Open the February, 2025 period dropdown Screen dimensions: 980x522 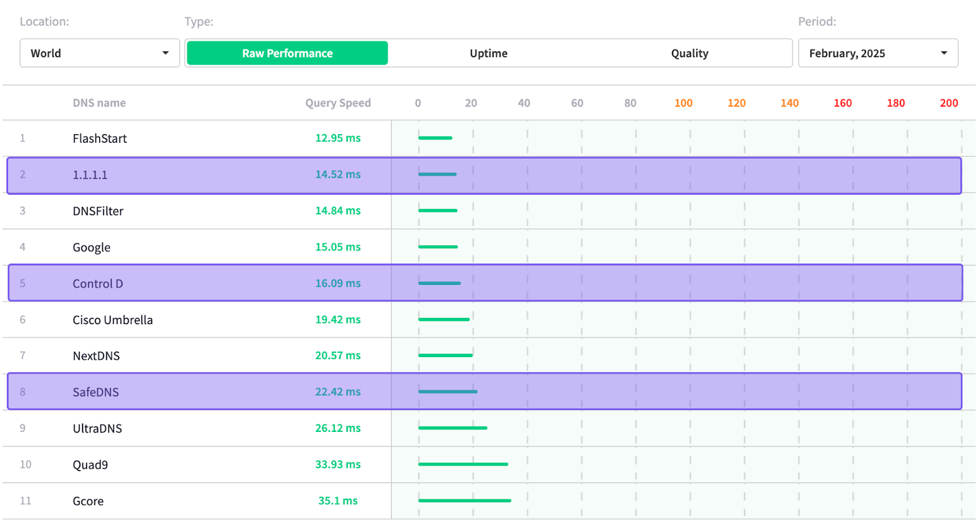(878, 53)
